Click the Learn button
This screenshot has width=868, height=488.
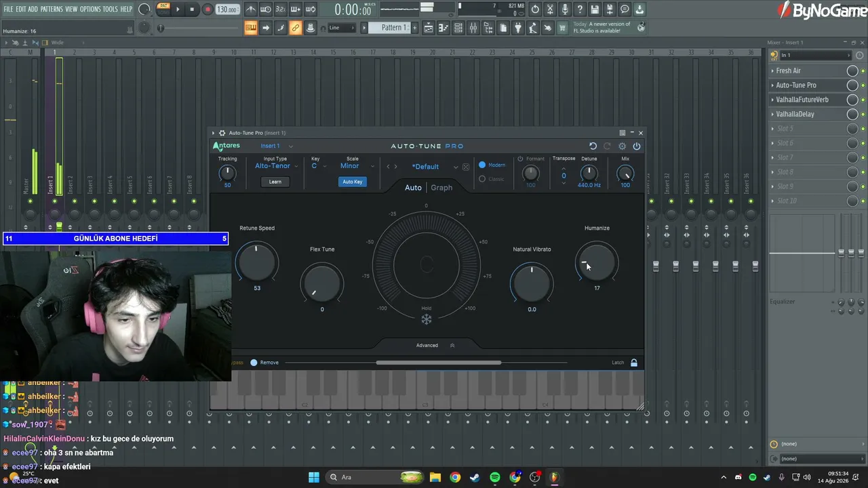(x=275, y=182)
